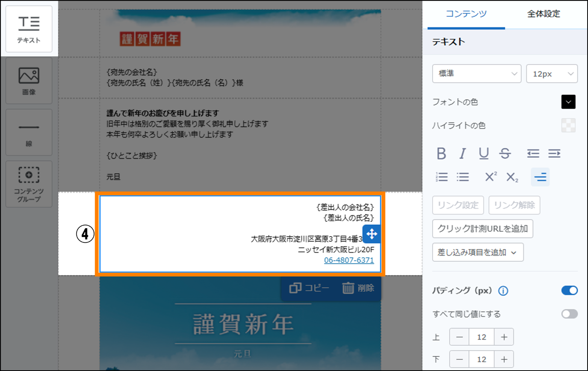The width and height of the screenshot is (588, 371).
Task: Insert a line (線) divider block
Action: click(29, 132)
